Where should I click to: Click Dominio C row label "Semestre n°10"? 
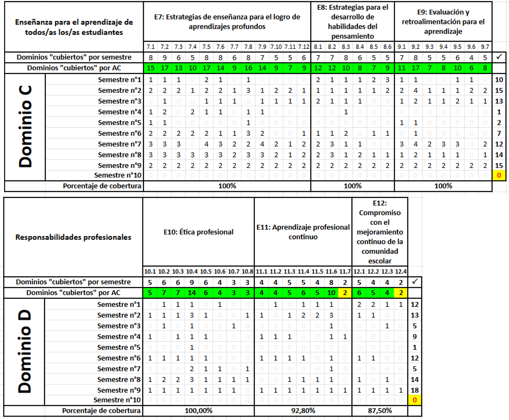(x=118, y=175)
